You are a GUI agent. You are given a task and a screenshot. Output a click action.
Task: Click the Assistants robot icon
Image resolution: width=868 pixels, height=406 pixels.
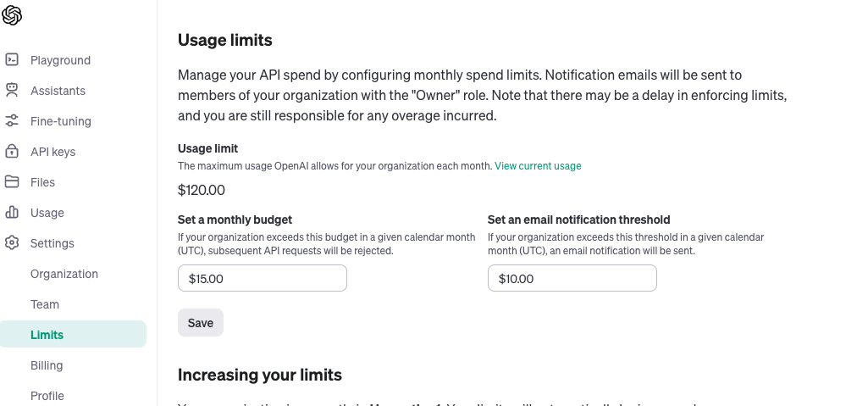coord(12,91)
